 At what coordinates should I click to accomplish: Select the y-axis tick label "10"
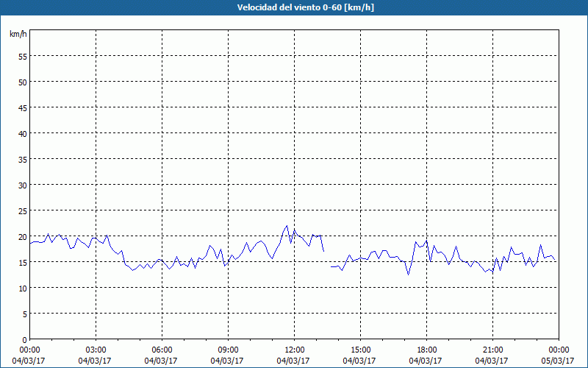(23, 288)
